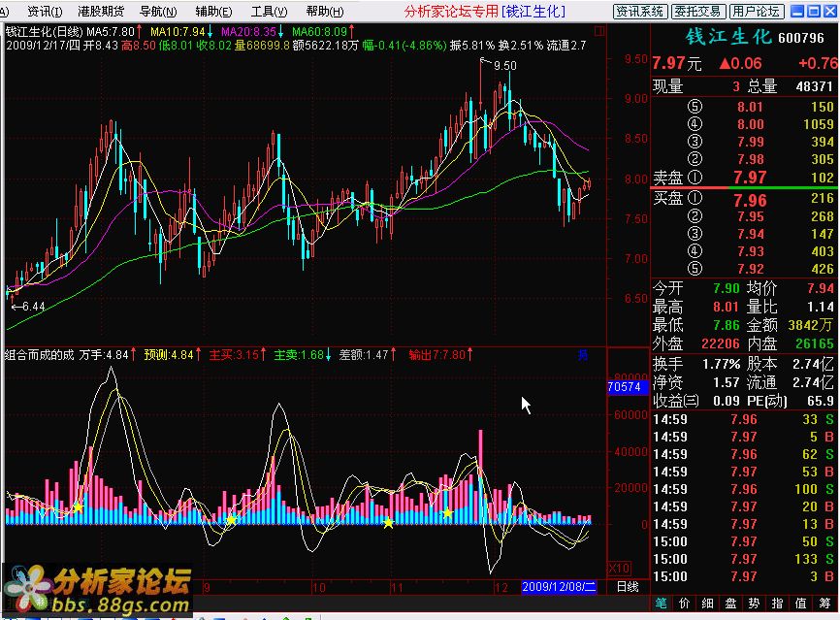
Task: Select the 笔 tab at the bottom right
Action: pos(662,604)
